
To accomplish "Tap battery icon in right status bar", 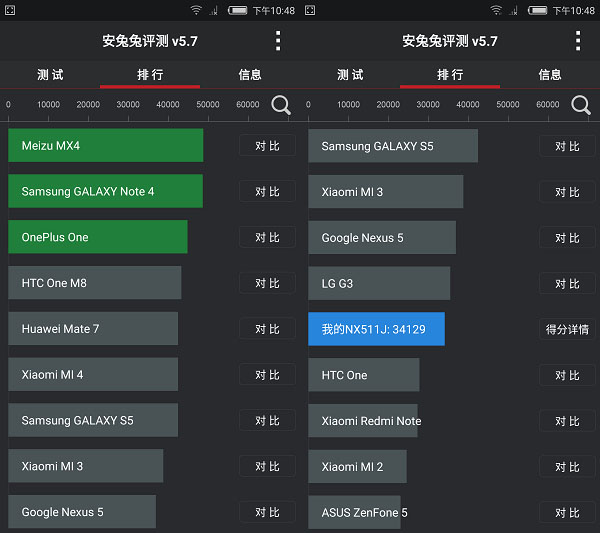I will [538, 10].
